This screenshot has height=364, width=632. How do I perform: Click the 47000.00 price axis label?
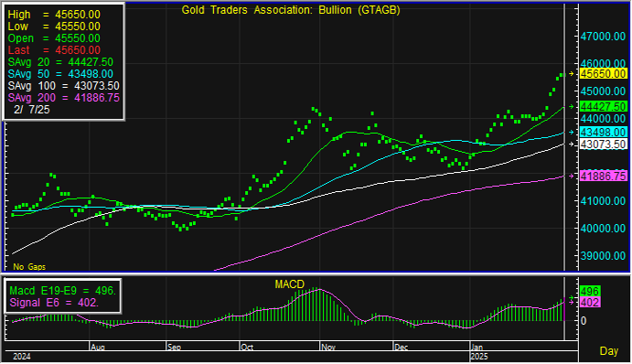coord(603,37)
